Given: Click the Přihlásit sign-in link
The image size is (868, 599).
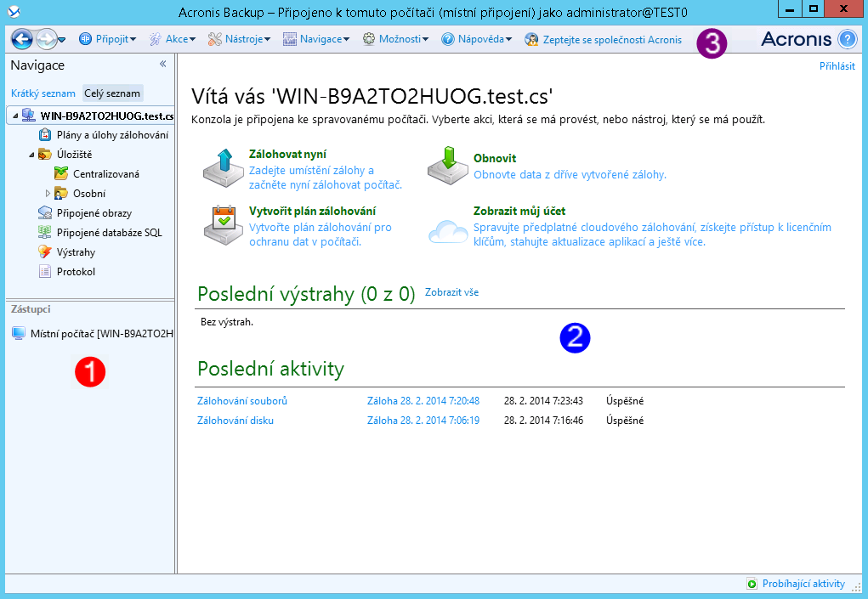Looking at the screenshot, I should [837, 65].
